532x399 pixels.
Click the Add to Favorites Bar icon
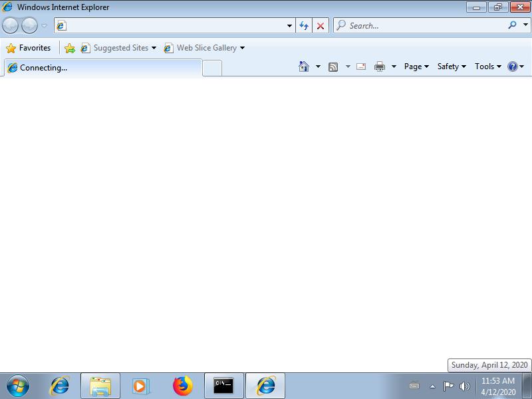click(70, 48)
